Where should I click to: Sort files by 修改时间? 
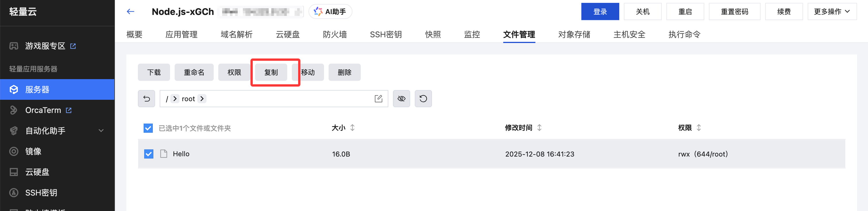pos(539,128)
